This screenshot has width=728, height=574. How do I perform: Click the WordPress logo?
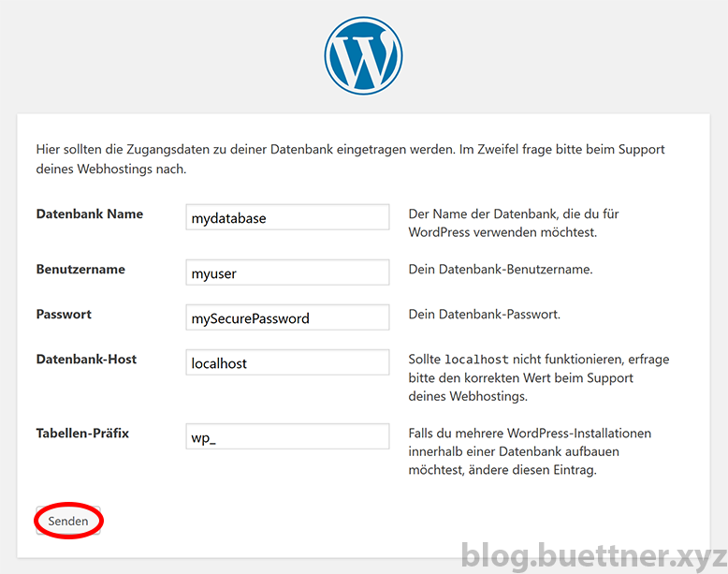pos(364,56)
